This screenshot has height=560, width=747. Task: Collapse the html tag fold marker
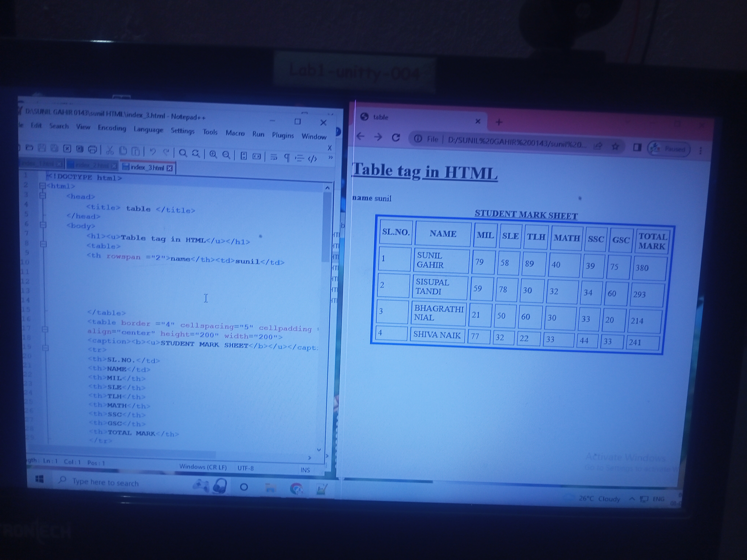[42, 186]
